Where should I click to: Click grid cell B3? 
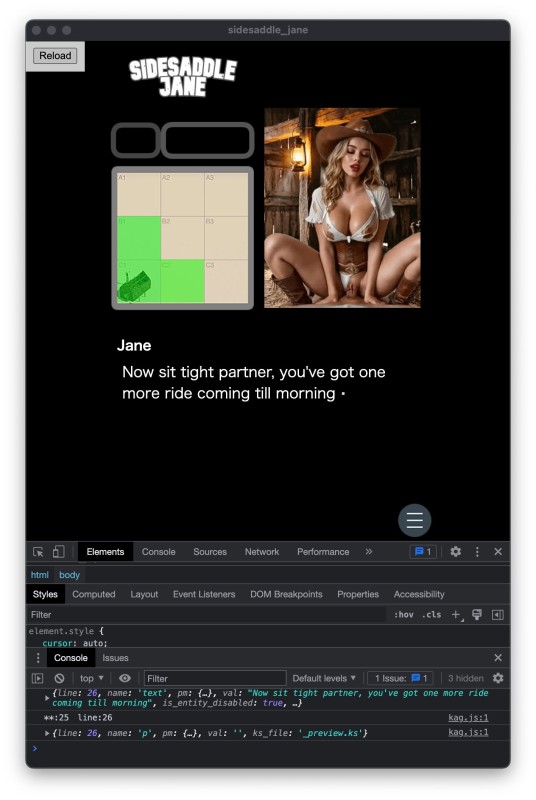pos(226,238)
